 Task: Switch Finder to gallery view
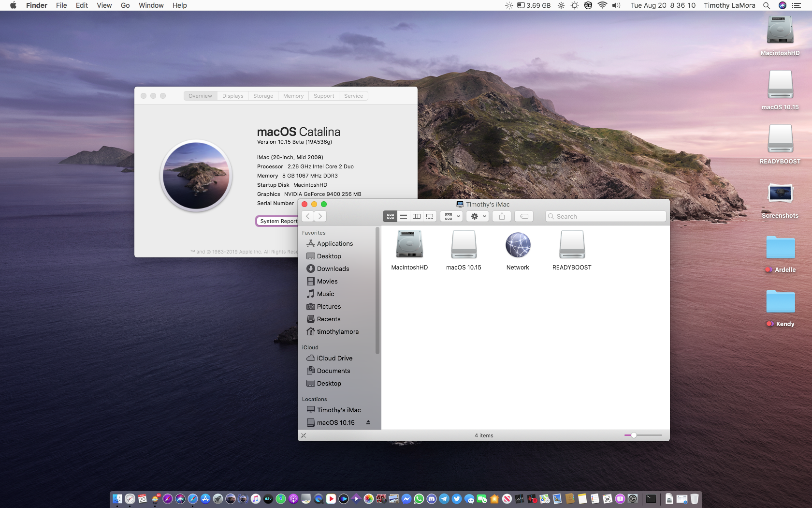pyautogui.click(x=430, y=216)
